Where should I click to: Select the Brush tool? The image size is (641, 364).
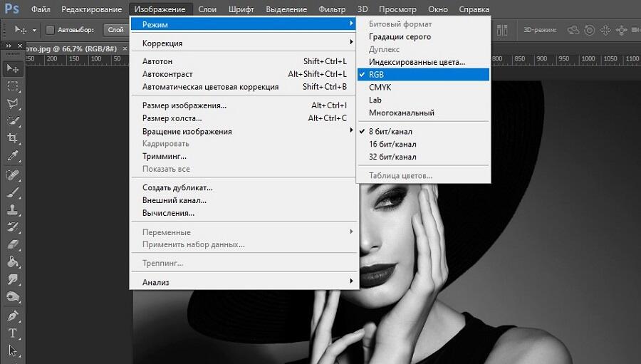(x=13, y=192)
